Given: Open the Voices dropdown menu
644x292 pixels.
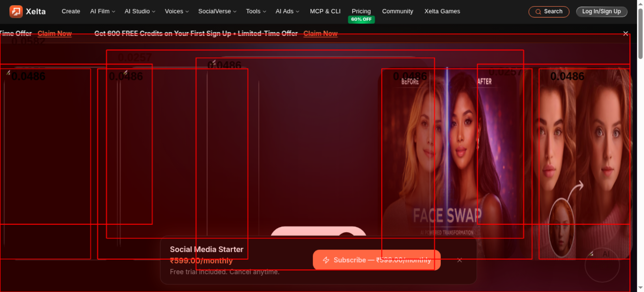Looking at the screenshot, I should tap(177, 11).
